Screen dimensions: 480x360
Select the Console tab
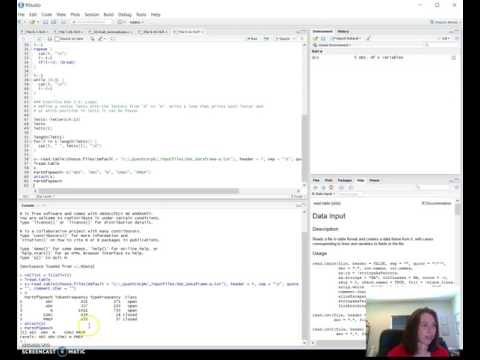(x=28, y=205)
